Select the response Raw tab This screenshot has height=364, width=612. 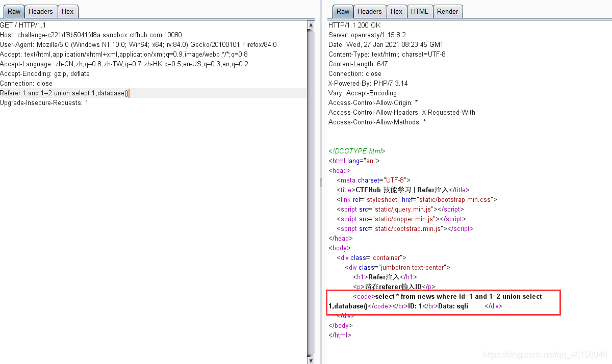[343, 11]
